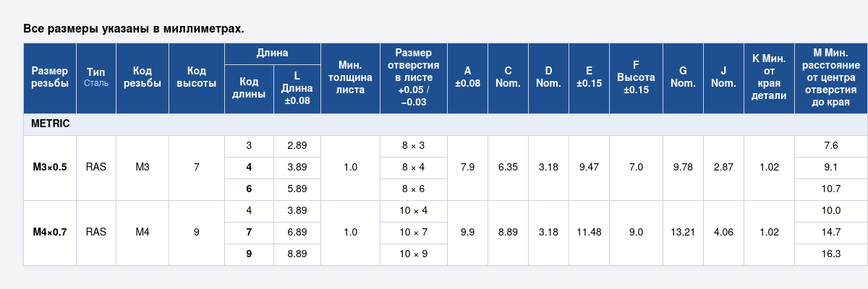
Task: Select the "K Мин. от края детали" header
Action: [x=769, y=77]
